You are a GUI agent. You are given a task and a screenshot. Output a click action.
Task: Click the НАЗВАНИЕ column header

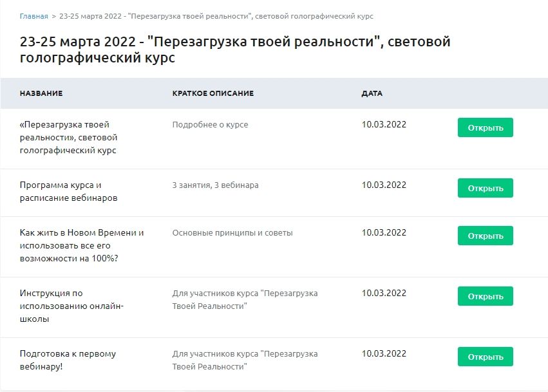pyautogui.click(x=41, y=93)
